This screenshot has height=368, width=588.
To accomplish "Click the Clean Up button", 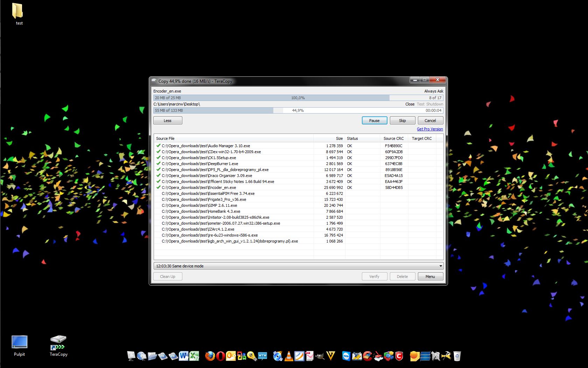I will pyautogui.click(x=168, y=277).
